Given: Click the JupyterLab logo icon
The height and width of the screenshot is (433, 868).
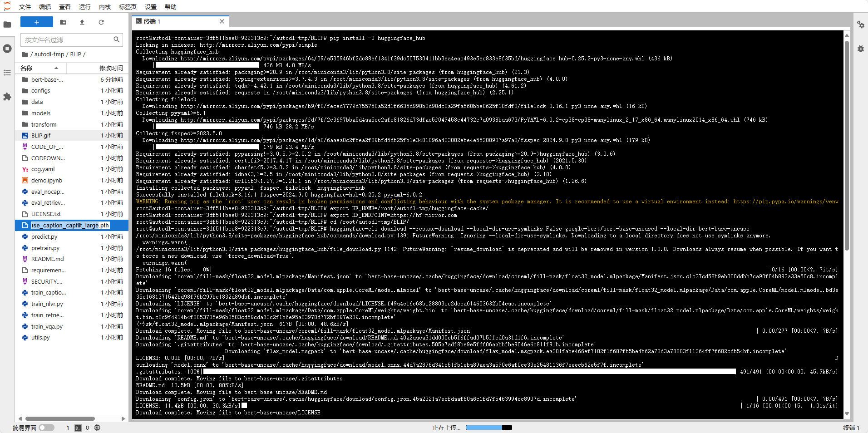Looking at the screenshot, I should pyautogui.click(x=7, y=6).
